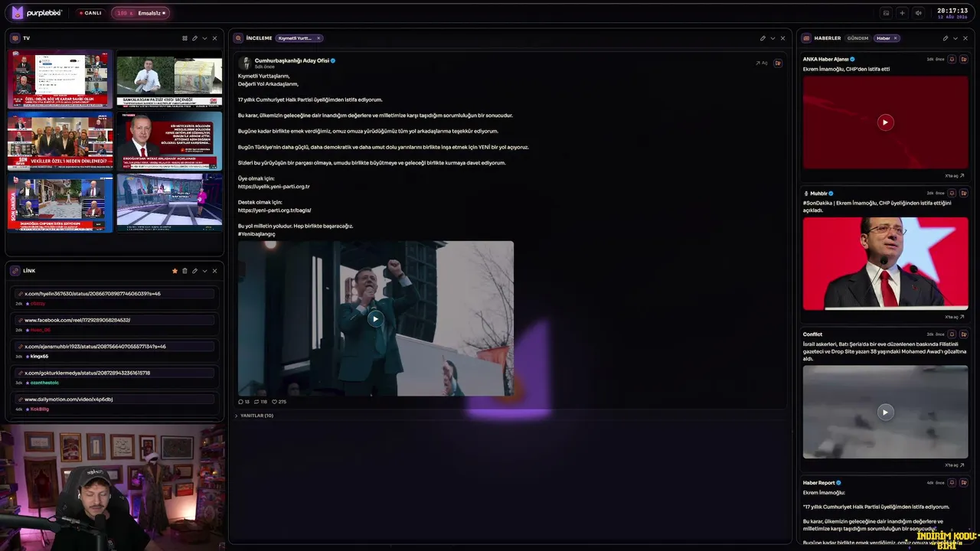Click the Emsalsiz status pill
The width and height of the screenshot is (980, 551).
coord(140,13)
